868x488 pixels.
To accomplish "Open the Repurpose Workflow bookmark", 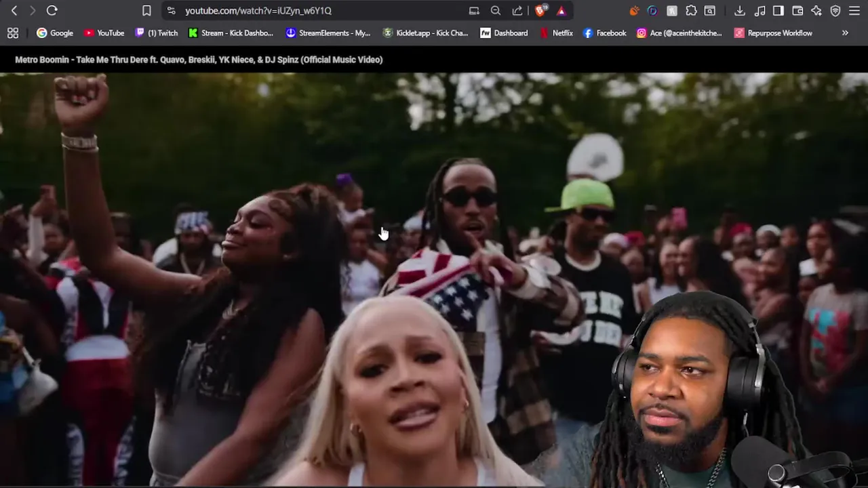I will (773, 33).
